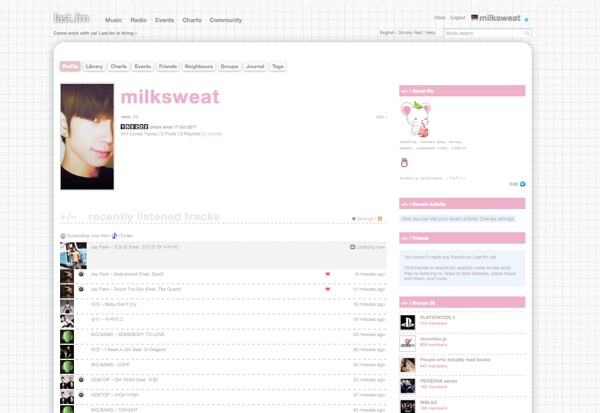This screenshot has width=600, height=413.
Task: Click the mouse mascot image in About Me
Action: (416, 119)
